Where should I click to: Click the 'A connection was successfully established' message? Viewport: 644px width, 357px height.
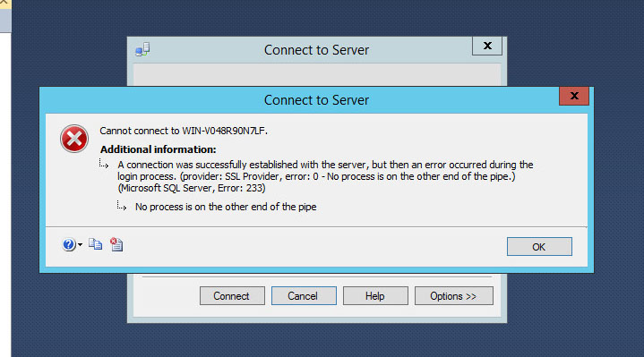pyautogui.click(x=325, y=176)
